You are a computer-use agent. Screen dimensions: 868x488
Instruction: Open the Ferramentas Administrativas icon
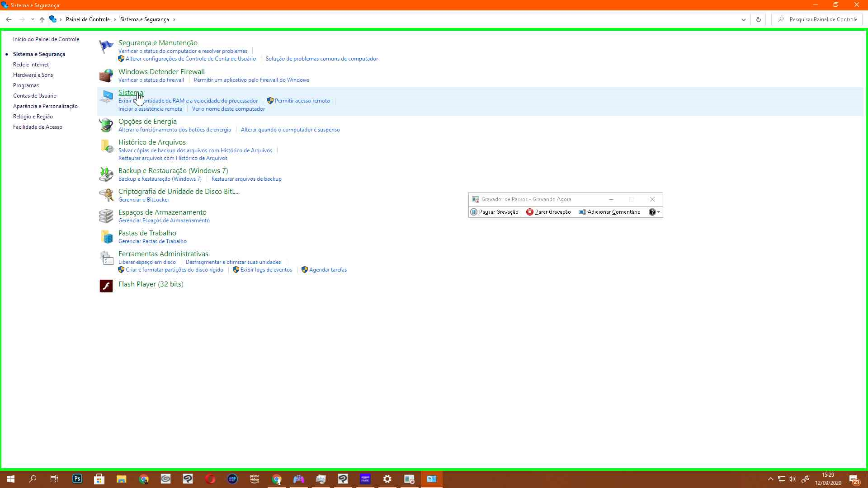coord(106,258)
